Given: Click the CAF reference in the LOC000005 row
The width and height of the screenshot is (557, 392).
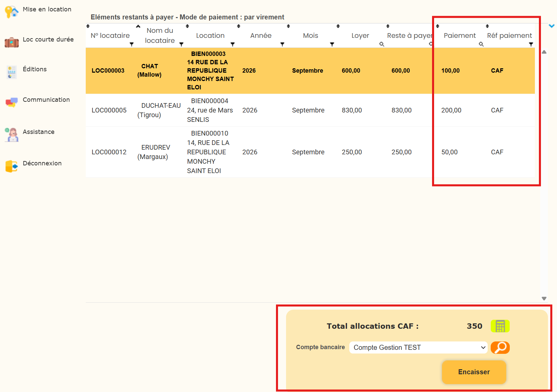Looking at the screenshot, I should [x=497, y=110].
